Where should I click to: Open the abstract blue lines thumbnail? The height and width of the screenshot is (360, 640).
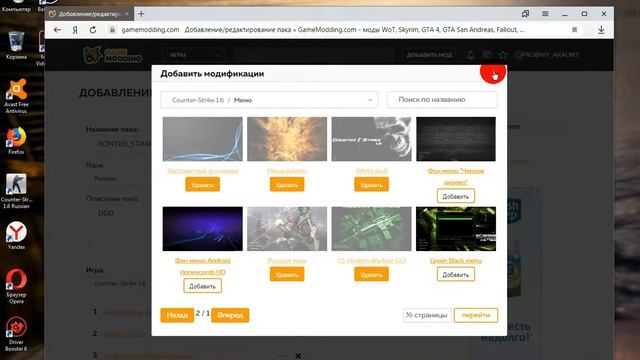[x=202, y=139]
